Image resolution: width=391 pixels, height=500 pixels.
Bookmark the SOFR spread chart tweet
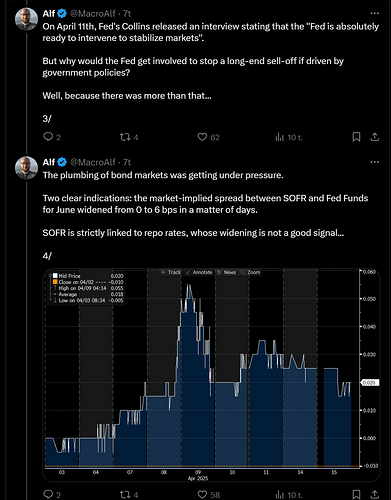356,494
